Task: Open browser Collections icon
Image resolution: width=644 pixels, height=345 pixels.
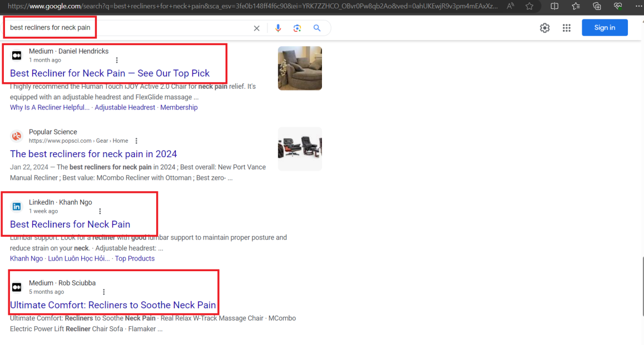Action: pyautogui.click(x=597, y=6)
